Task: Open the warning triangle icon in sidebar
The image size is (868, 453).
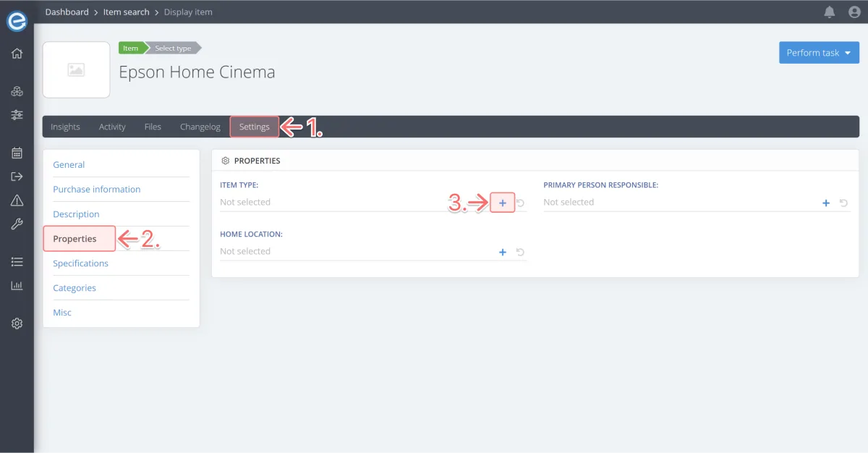Action: click(17, 200)
